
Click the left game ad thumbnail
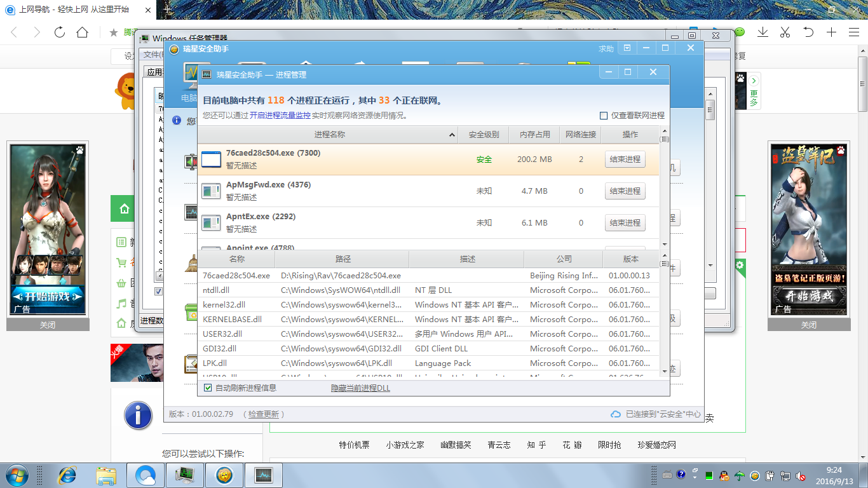(48, 230)
